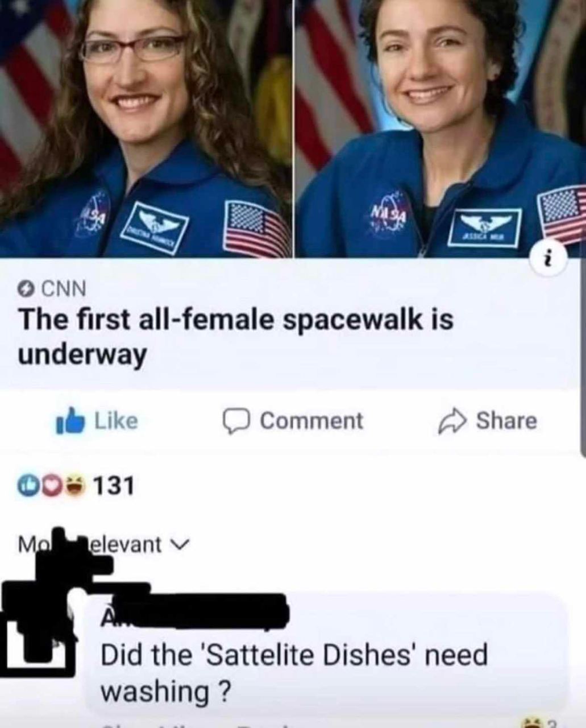Screen dimensions: 586x728
Task: Tap the Like button label
Action: click(116, 421)
